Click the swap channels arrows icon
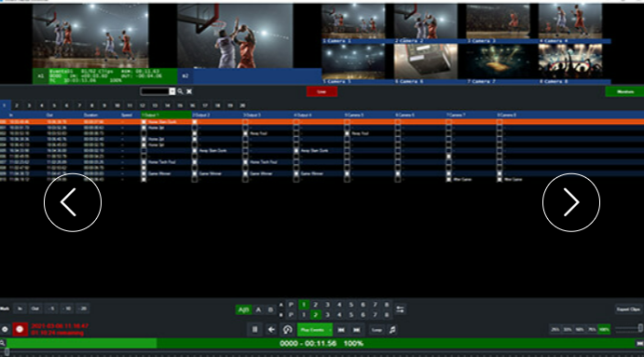Screen dimensions: 644x357 [400, 309]
